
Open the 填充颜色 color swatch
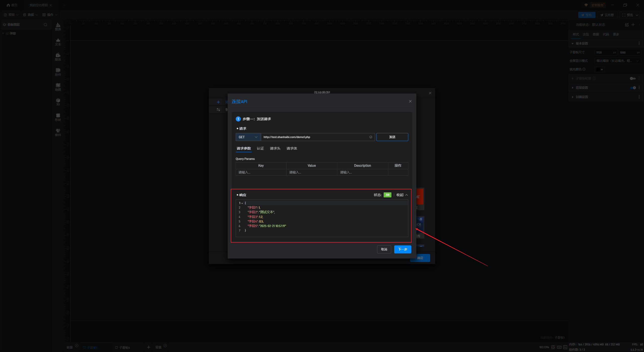(599, 69)
